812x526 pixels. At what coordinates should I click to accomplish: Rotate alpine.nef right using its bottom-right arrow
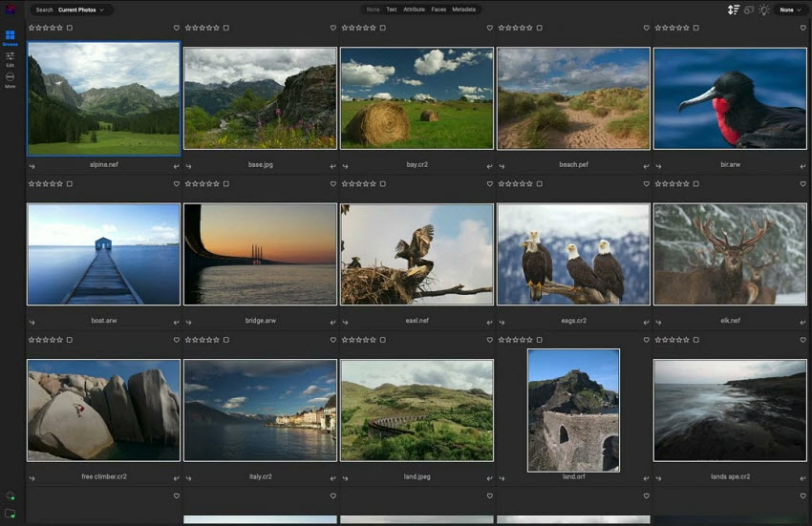pyautogui.click(x=176, y=166)
